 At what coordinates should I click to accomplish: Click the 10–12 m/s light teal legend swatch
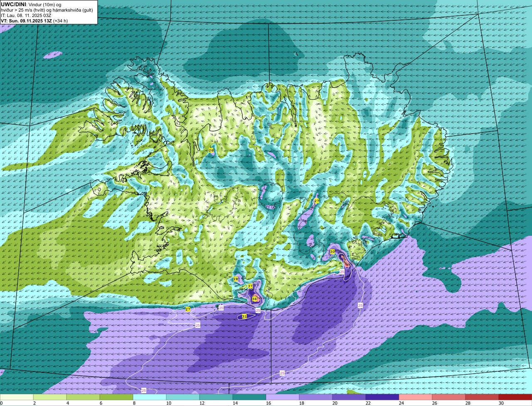click(183, 397)
